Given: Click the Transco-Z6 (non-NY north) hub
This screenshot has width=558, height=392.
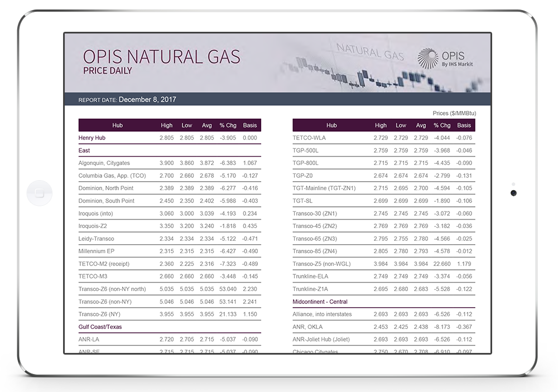Looking at the screenshot, I should pos(112,289).
